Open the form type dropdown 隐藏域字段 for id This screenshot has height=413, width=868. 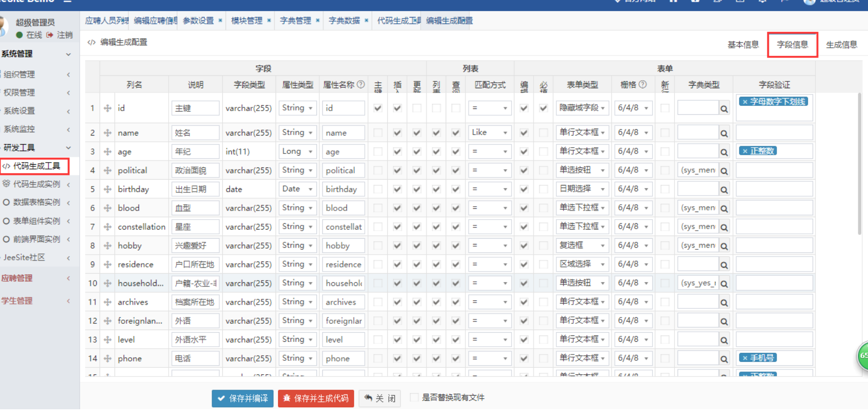pos(582,108)
